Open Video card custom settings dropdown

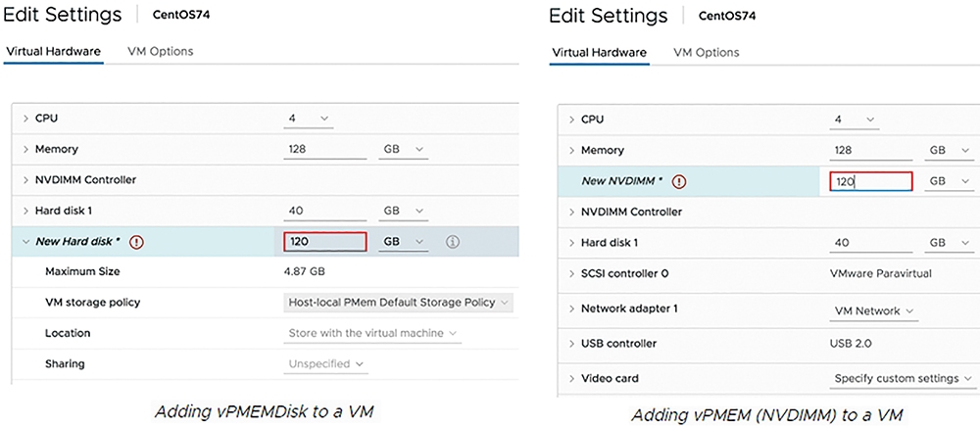click(904, 379)
